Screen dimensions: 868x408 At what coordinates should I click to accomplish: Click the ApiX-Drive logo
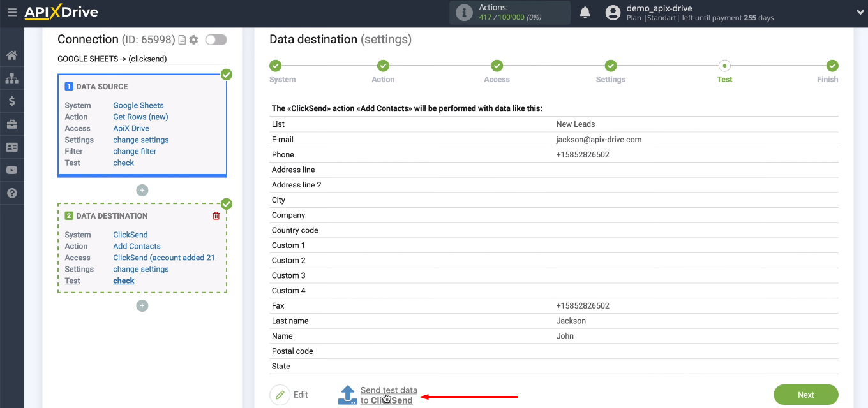(x=61, y=12)
